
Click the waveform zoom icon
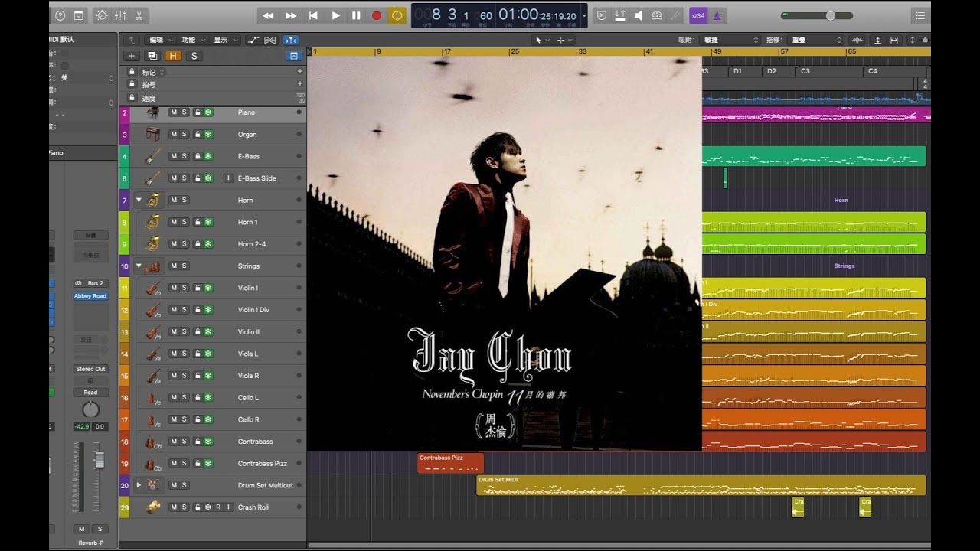pyautogui.click(x=857, y=40)
